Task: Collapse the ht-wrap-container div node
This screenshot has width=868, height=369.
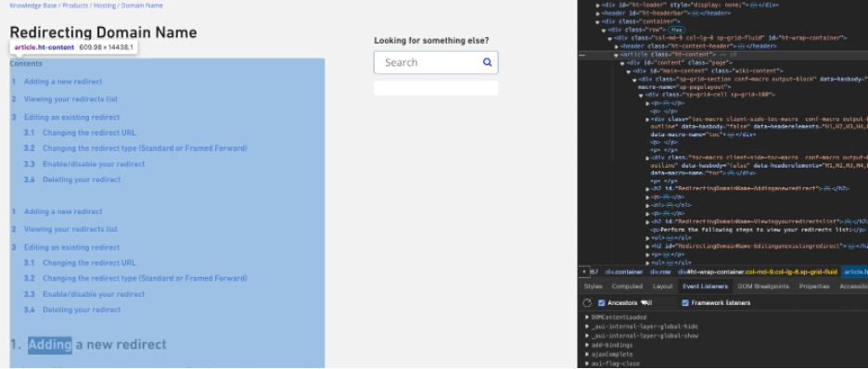Action: point(610,38)
